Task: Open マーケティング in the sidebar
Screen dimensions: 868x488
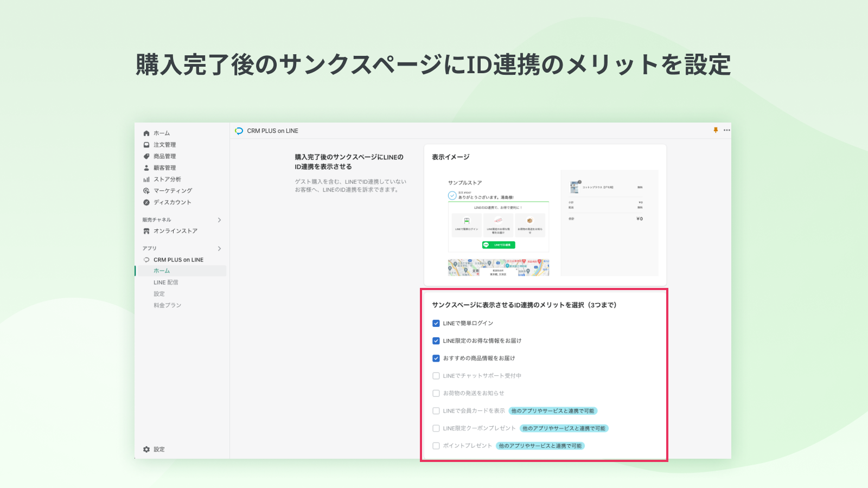Action: 173,191
